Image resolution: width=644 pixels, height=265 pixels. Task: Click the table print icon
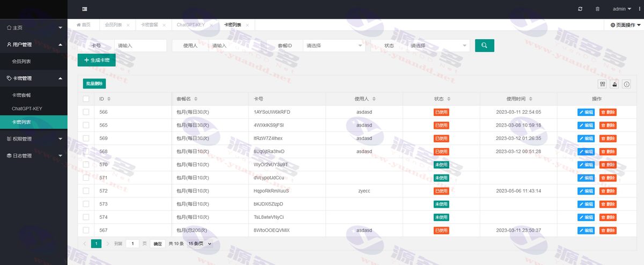click(614, 84)
